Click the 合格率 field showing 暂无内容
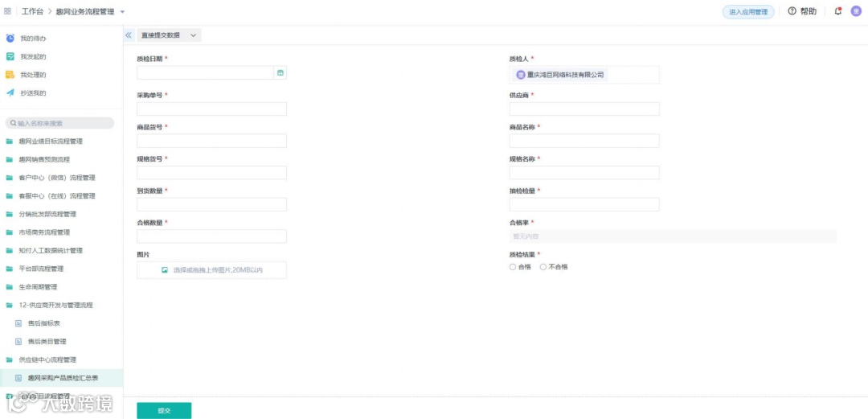868x419 pixels. (673, 236)
